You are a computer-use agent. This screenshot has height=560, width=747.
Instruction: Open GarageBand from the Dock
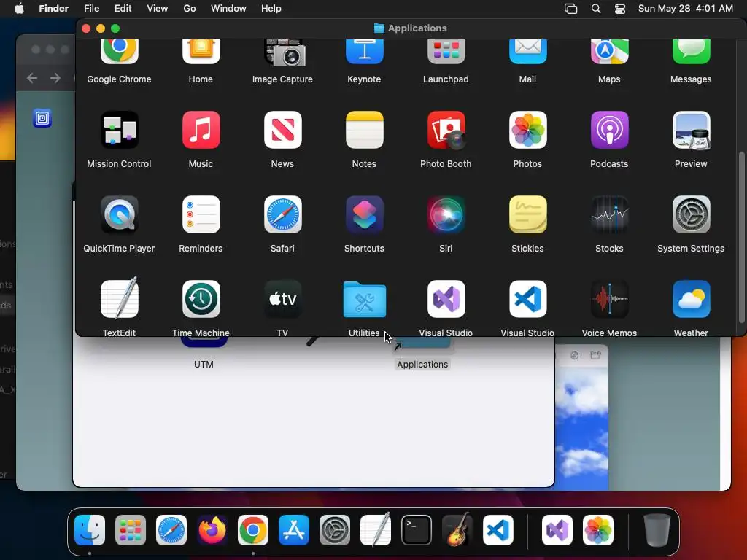[457, 529]
